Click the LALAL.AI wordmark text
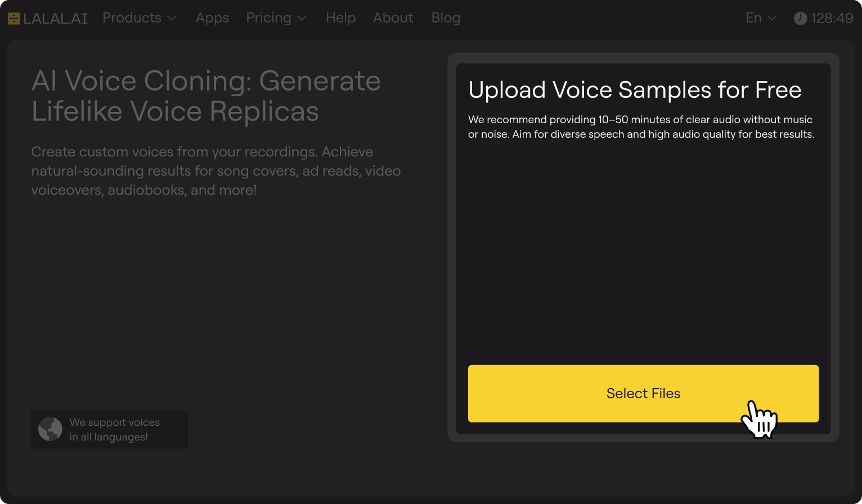Screen dimensions: 862x504 [x=55, y=19]
